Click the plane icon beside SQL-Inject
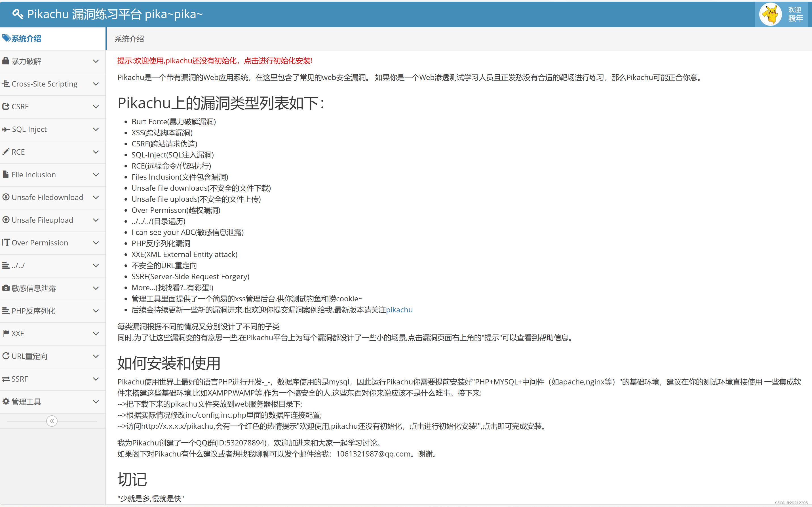Image resolution: width=812 pixels, height=507 pixels. point(5,129)
